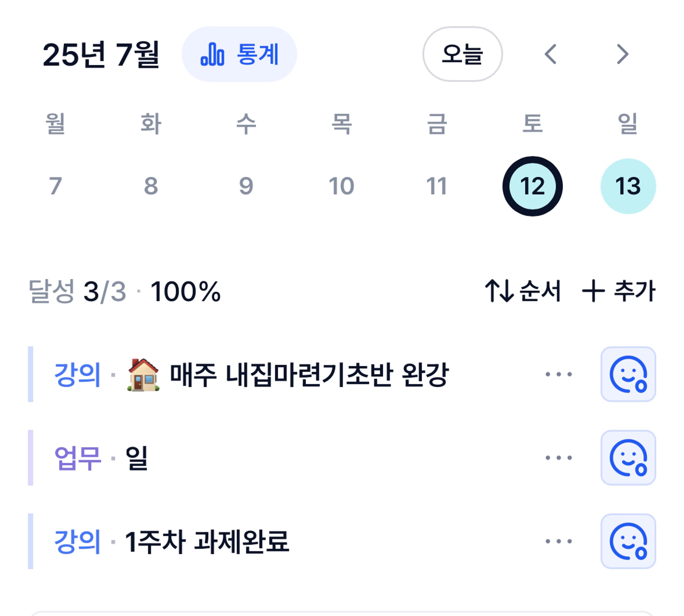Click the 강의 category label of 1주차 과제완료
The height and width of the screenshot is (616, 684).
tap(77, 542)
